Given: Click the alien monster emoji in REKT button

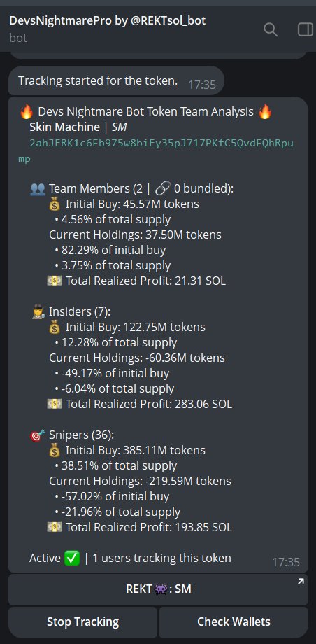Looking at the screenshot, I should 160,589.
